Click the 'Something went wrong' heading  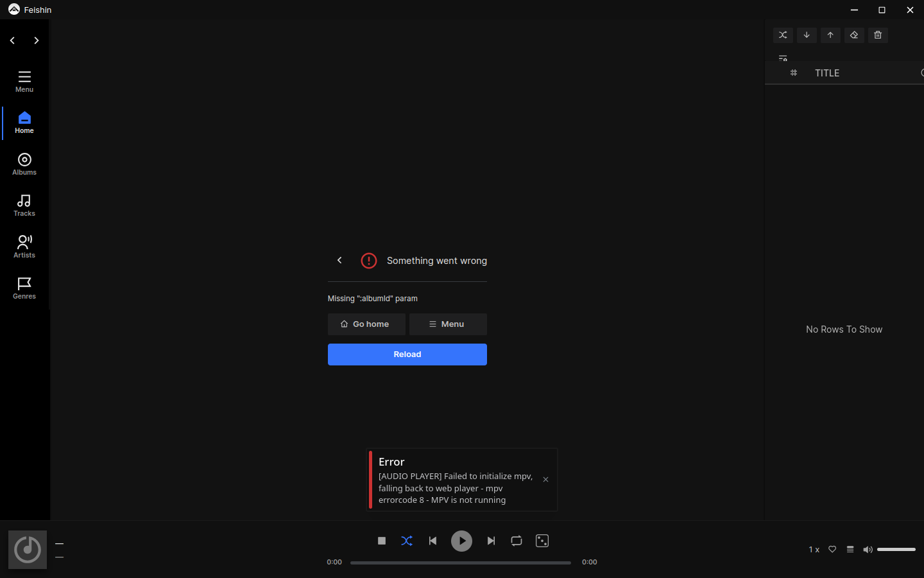coord(437,261)
